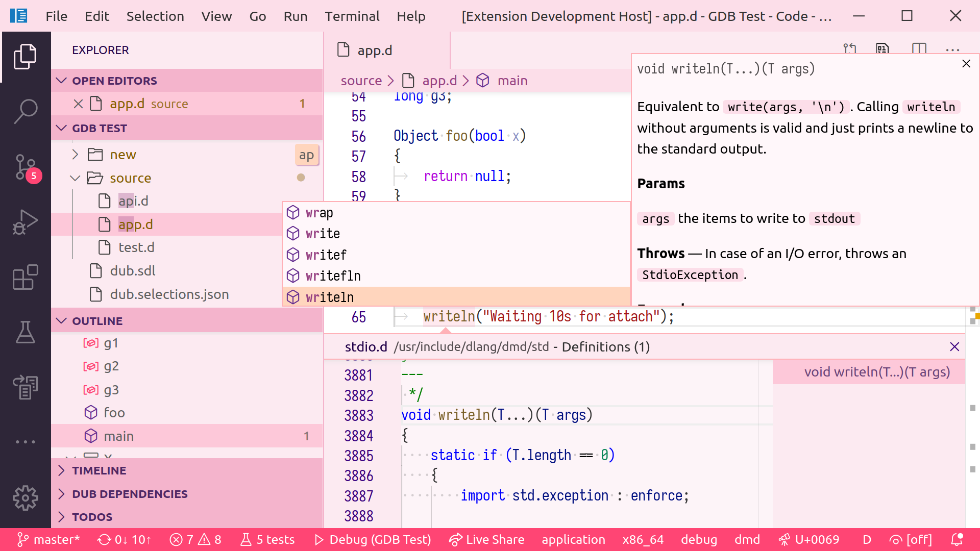Click the Split Editor icon above the editor
Viewport: 980px width, 551px height.
tap(919, 49)
